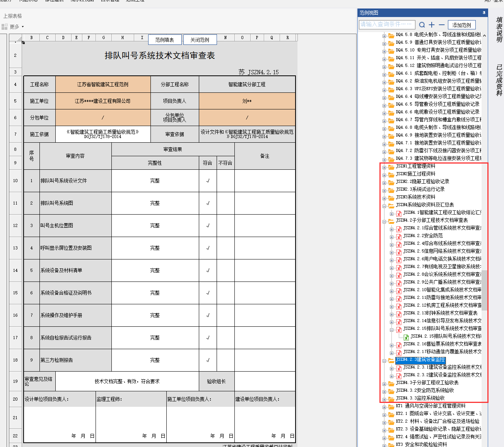The width and height of the screenshot is (504, 447).
Task: Select tree item JSZN4.2.7有线电视及卫星接收系统
Action: [x=442, y=266]
